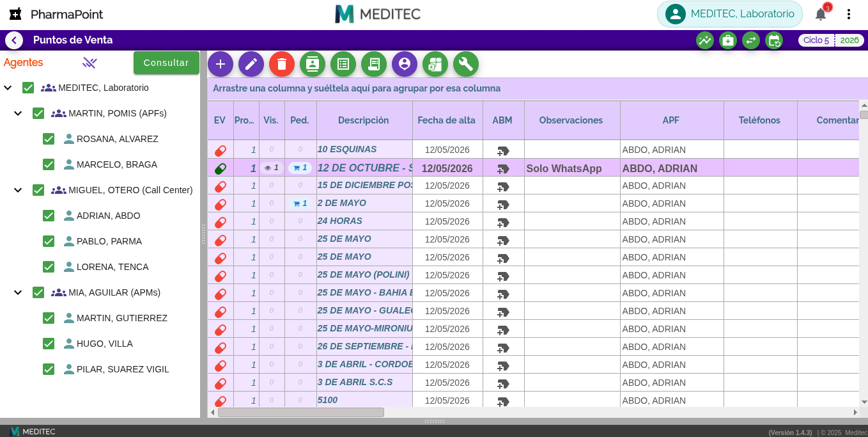
Task: Click the green insights chart icon
Action: [x=705, y=40]
